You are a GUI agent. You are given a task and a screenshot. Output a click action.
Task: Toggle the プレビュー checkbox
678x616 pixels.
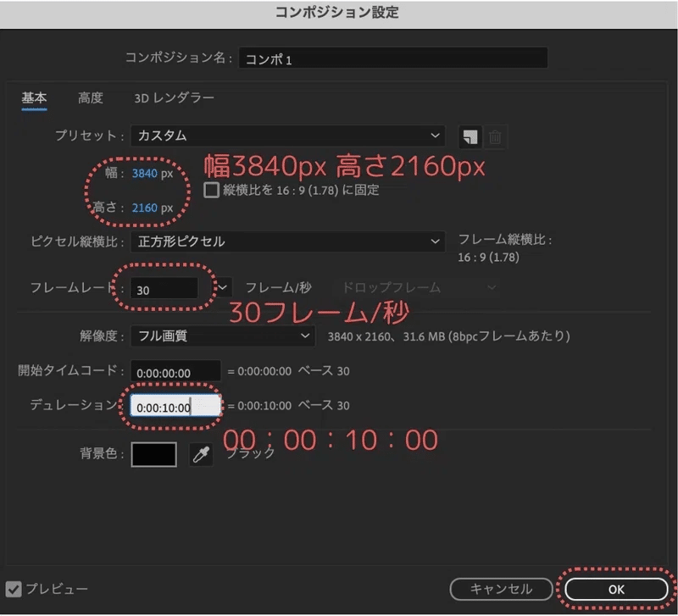coord(14,589)
